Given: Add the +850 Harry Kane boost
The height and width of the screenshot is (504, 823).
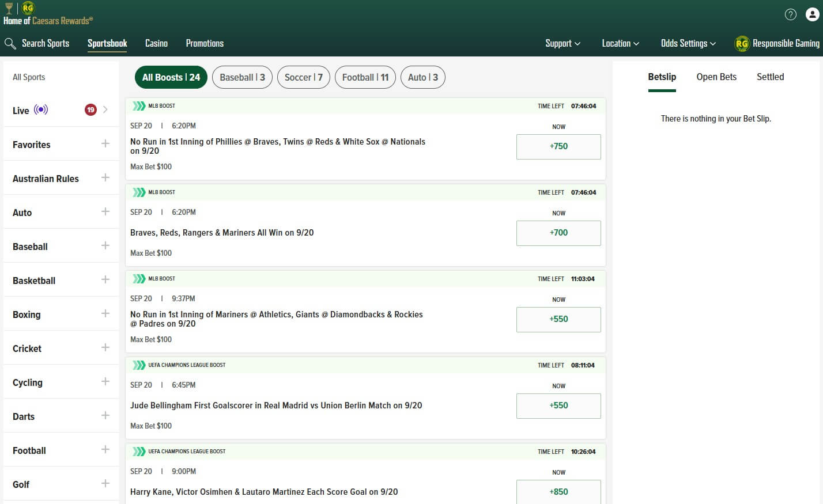Looking at the screenshot, I should (558, 491).
